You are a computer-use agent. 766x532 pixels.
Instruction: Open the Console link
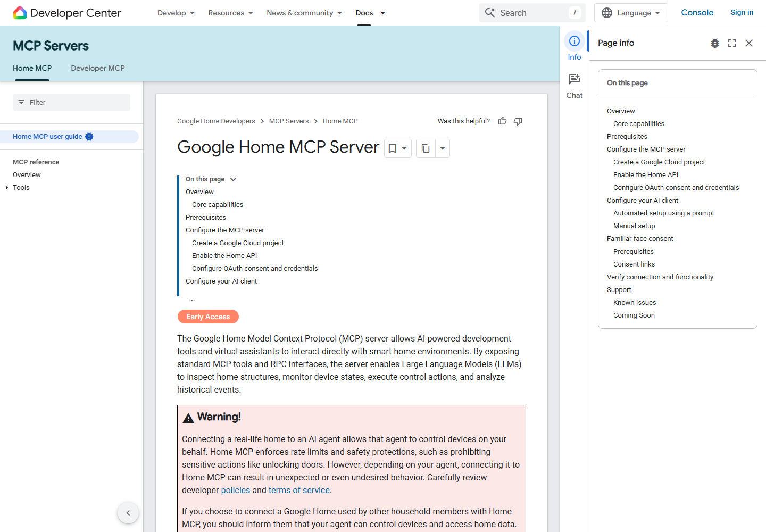(x=697, y=13)
